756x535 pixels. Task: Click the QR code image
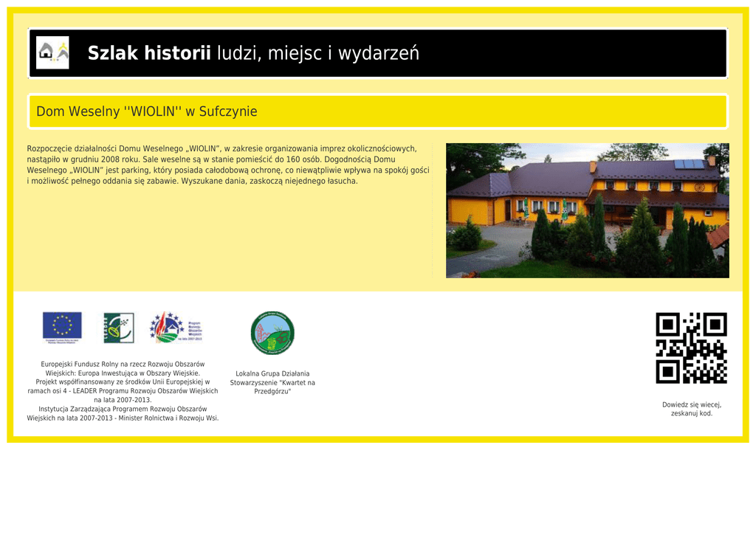click(691, 348)
